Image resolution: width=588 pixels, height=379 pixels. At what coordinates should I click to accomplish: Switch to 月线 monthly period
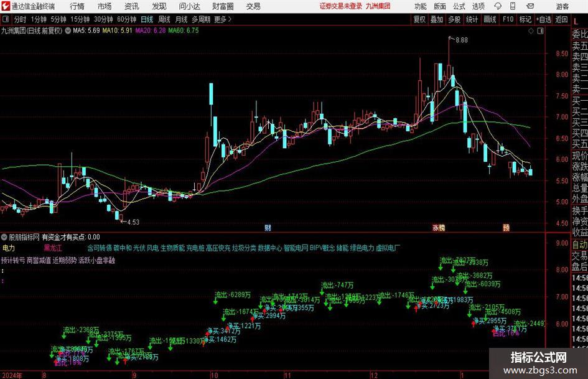tap(181, 19)
